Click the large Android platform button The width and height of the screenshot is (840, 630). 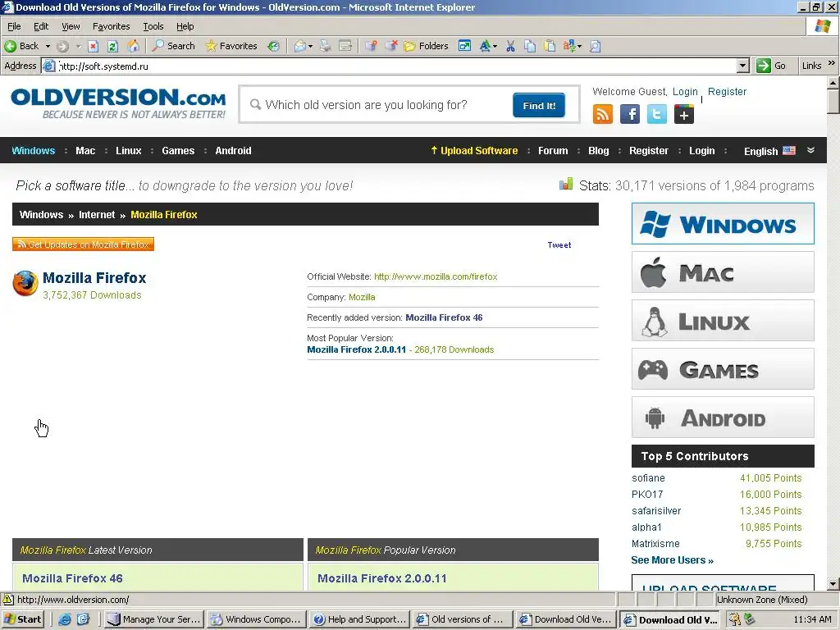point(723,418)
